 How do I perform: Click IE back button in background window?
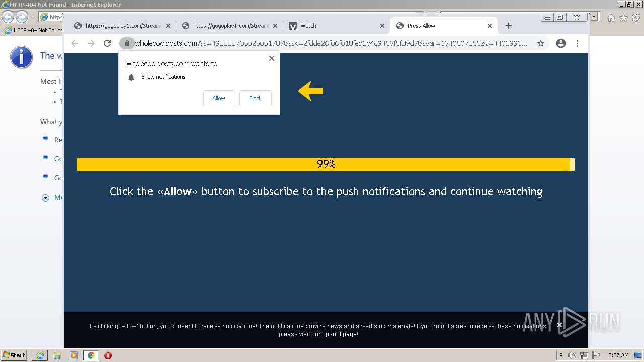(x=8, y=17)
